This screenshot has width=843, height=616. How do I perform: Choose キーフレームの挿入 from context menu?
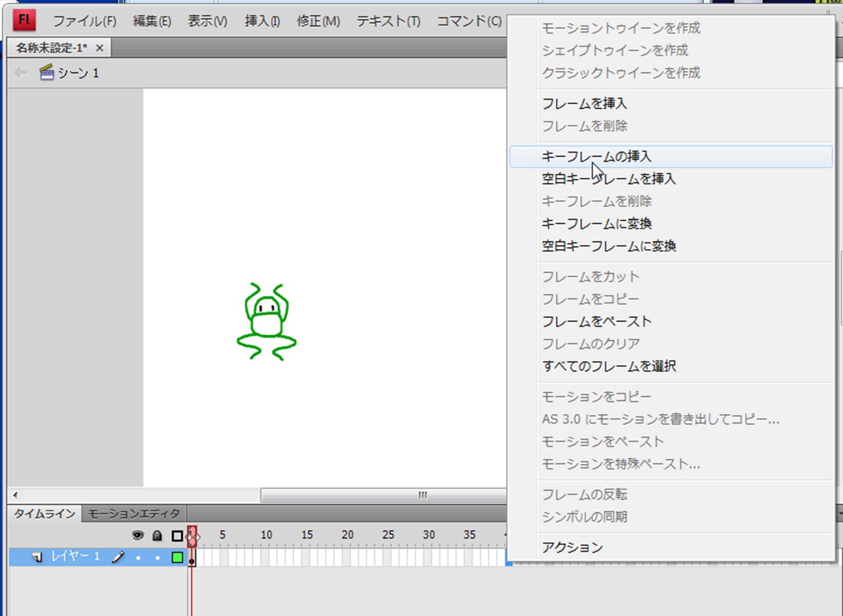tap(596, 156)
